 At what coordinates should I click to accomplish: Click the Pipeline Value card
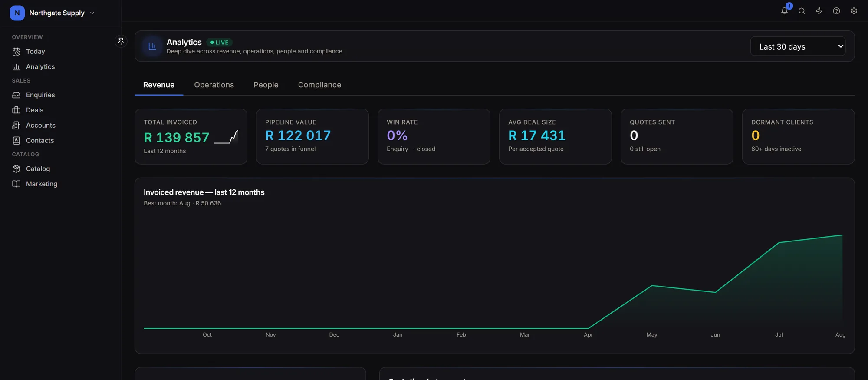pos(312,136)
